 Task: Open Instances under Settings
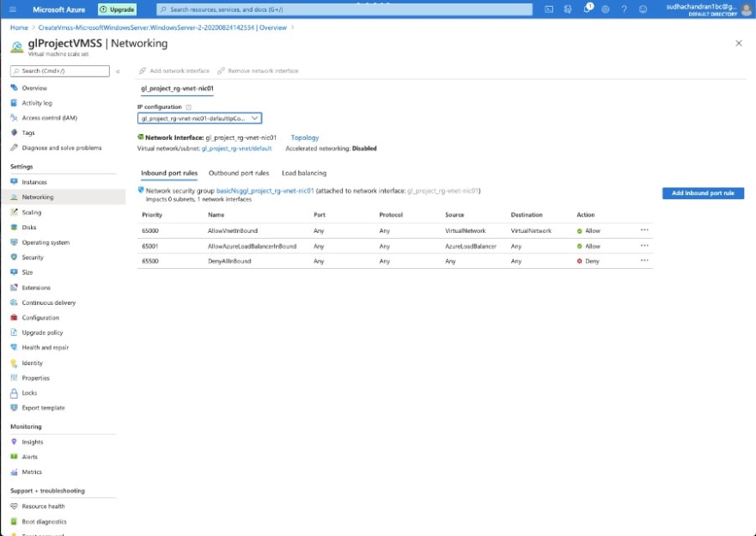(34, 182)
